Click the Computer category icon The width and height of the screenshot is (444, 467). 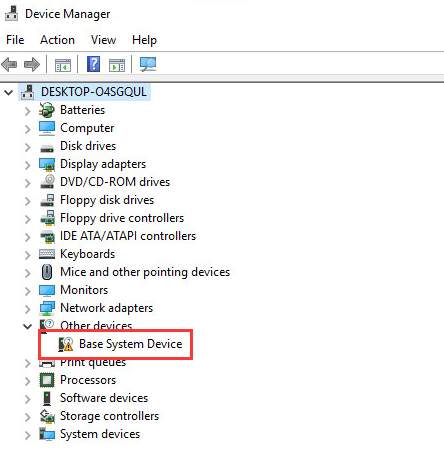[x=47, y=128]
